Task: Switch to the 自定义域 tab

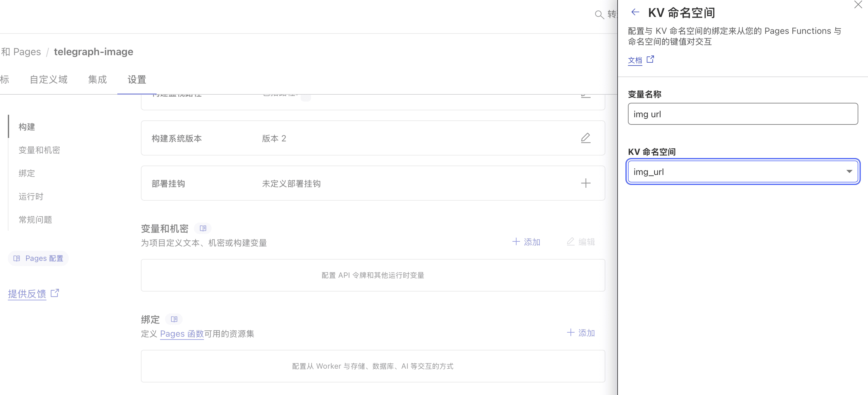Action: coord(49,80)
